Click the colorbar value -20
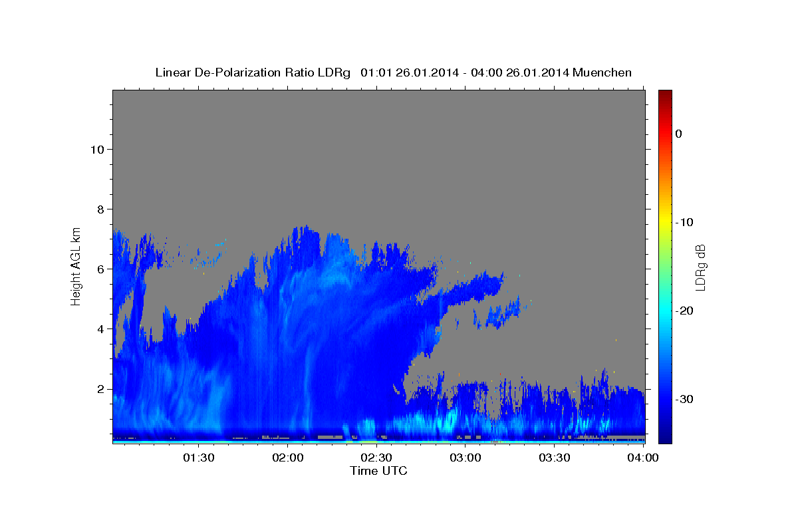The width and height of the screenshot is (798, 532). (x=684, y=311)
